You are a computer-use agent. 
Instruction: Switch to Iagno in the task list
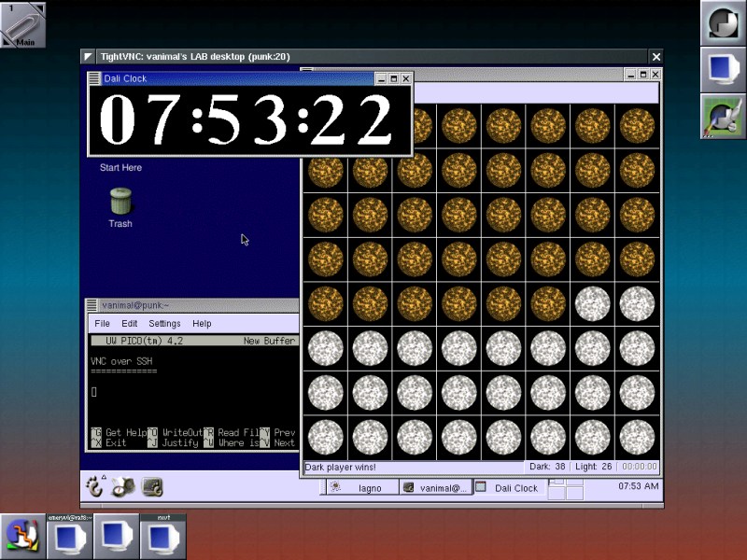click(359, 487)
